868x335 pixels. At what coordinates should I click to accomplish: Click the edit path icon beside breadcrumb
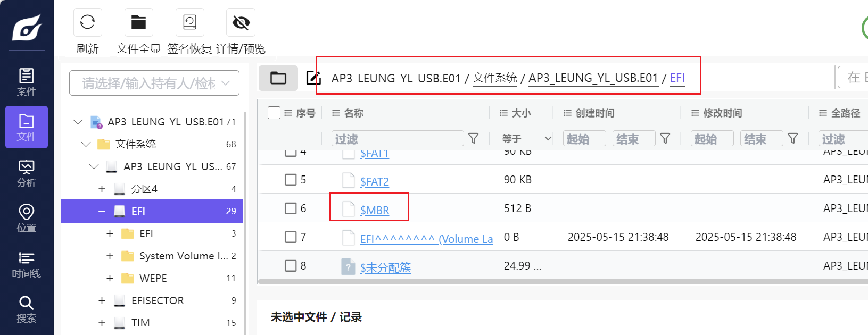coord(313,78)
